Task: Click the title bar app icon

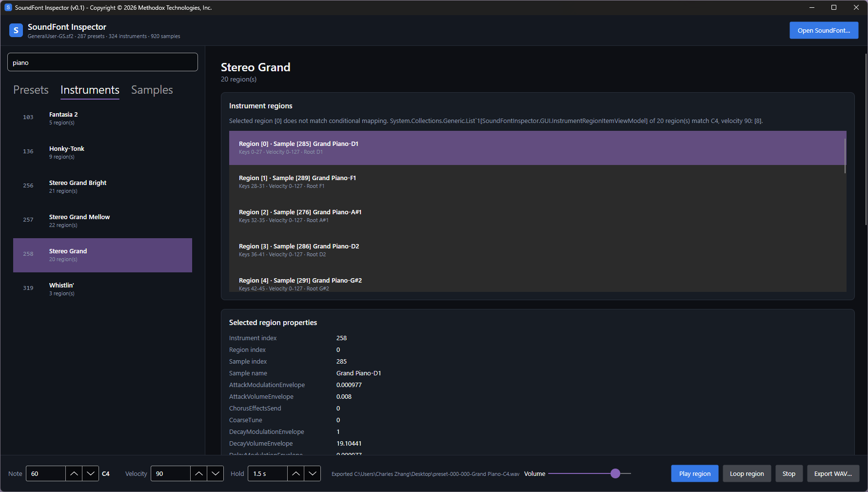Action: [8, 7]
